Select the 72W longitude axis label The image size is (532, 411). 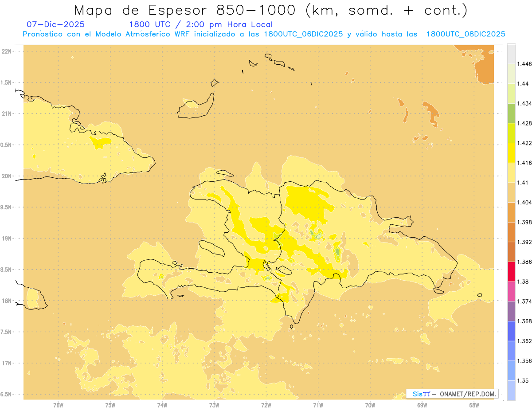coord(266,405)
